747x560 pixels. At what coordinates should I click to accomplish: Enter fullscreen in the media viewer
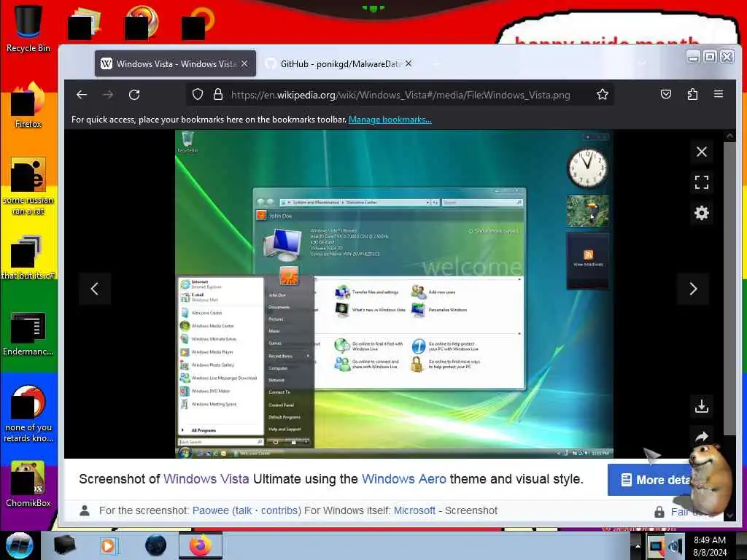[701, 182]
